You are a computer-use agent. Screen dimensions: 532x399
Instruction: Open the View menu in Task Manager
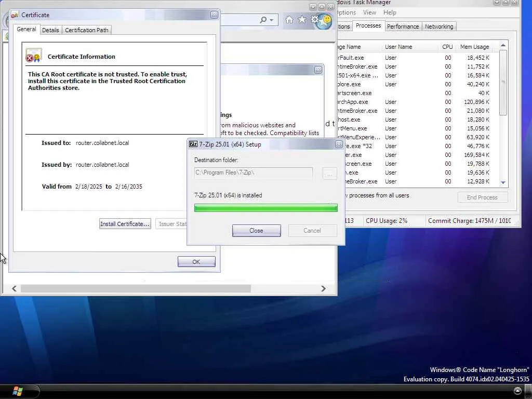(x=369, y=12)
